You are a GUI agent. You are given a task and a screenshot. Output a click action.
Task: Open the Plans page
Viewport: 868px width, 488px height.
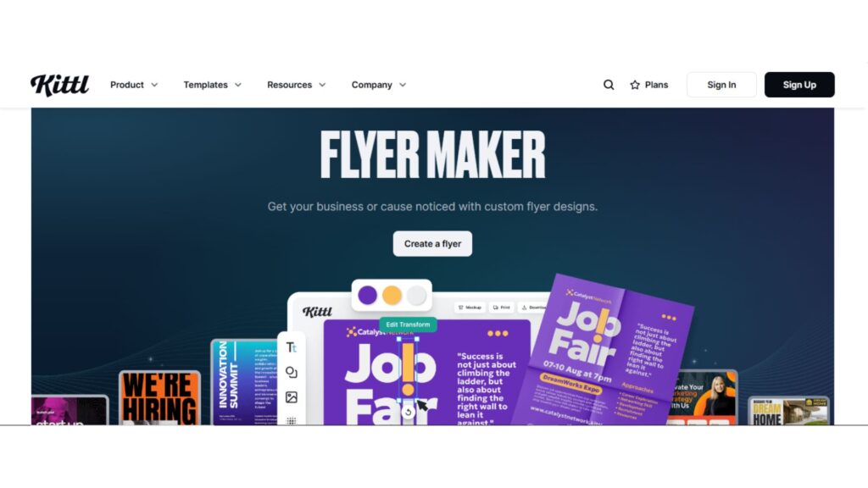click(x=648, y=85)
